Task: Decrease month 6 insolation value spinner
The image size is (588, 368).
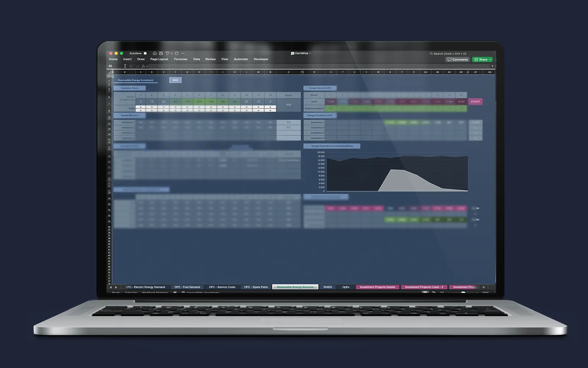Action: tap(199, 110)
